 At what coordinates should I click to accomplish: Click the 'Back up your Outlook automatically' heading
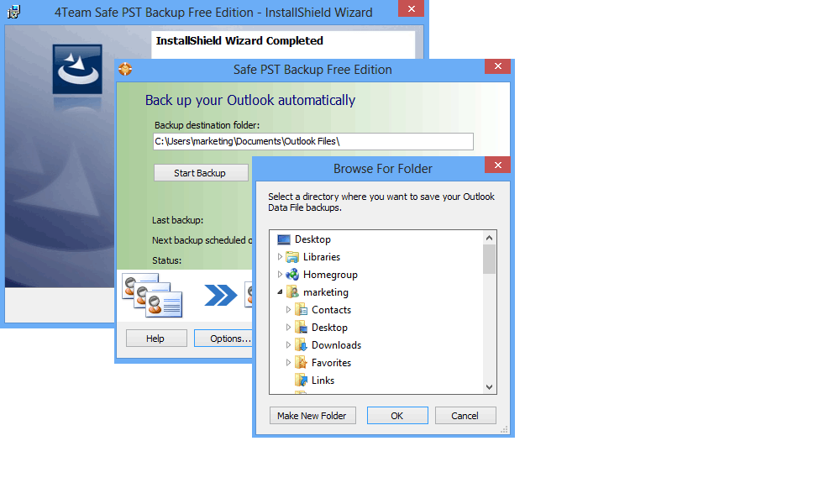click(x=250, y=101)
